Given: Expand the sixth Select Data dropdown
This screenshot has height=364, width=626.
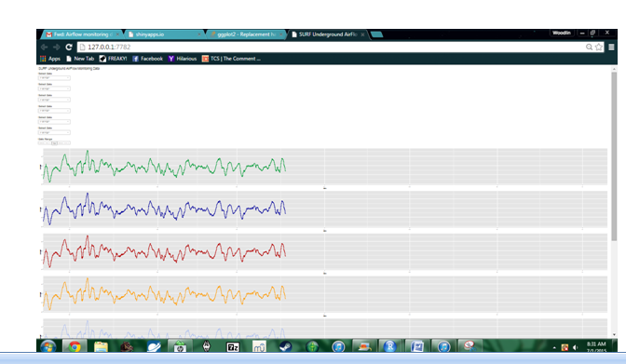Looking at the screenshot, I should (x=54, y=132).
